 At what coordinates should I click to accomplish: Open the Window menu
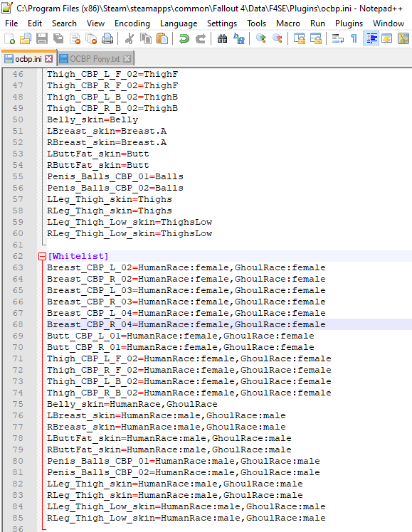(x=389, y=23)
